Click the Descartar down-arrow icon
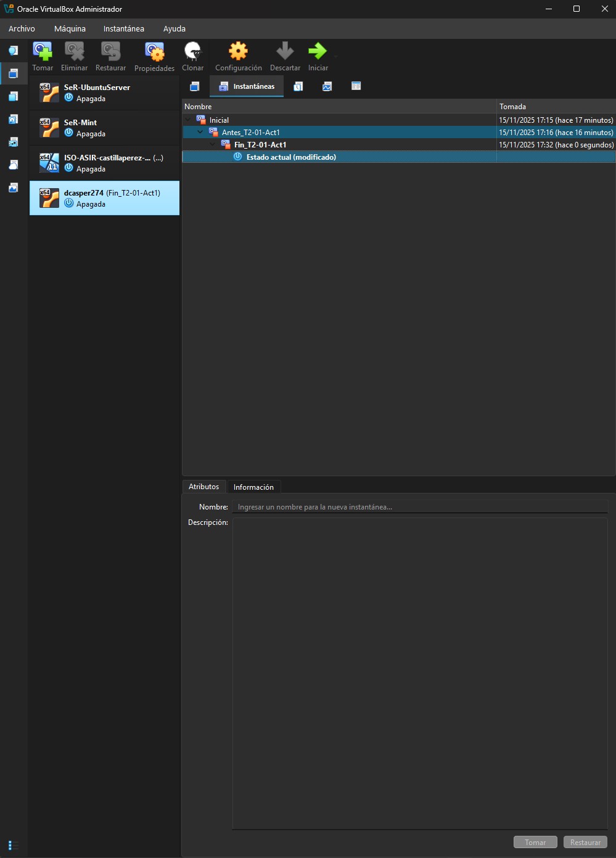616x858 pixels. pyautogui.click(x=285, y=52)
